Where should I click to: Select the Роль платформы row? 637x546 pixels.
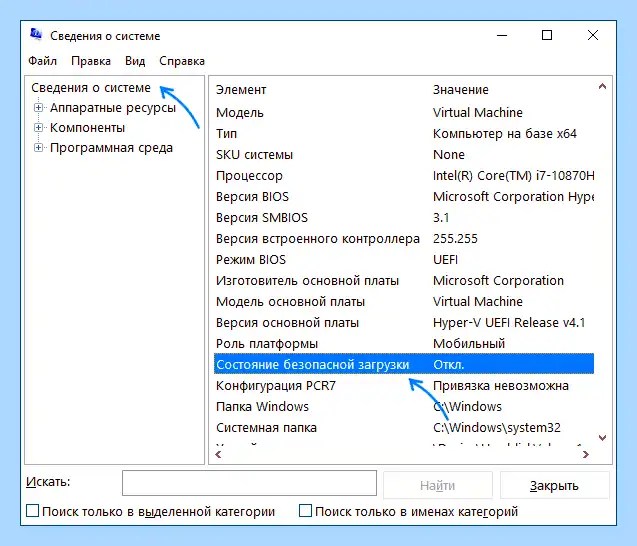click(x=404, y=344)
